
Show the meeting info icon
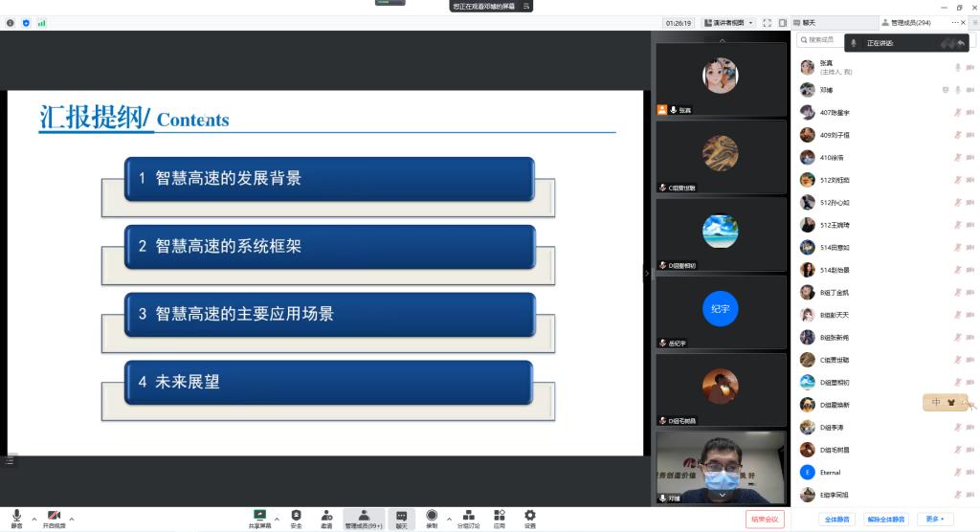(x=11, y=23)
